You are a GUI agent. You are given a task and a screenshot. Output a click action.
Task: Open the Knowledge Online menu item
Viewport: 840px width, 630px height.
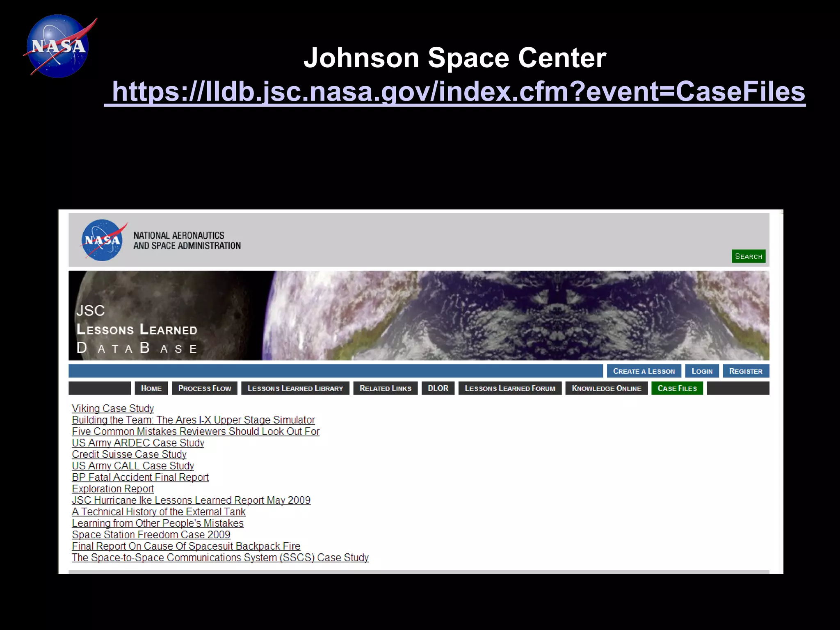(x=607, y=388)
